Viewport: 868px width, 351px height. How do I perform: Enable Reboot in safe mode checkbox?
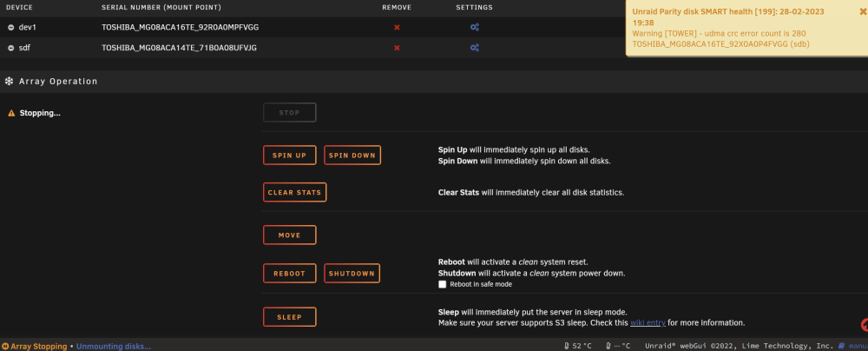tap(443, 284)
